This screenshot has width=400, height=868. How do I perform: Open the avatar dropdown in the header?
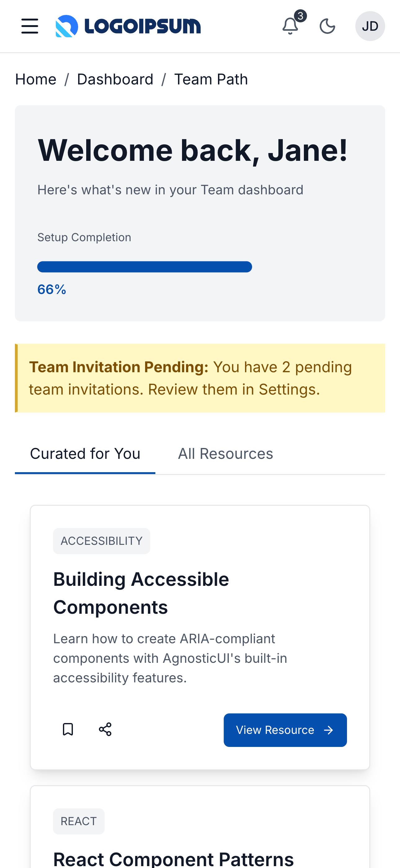click(x=370, y=26)
